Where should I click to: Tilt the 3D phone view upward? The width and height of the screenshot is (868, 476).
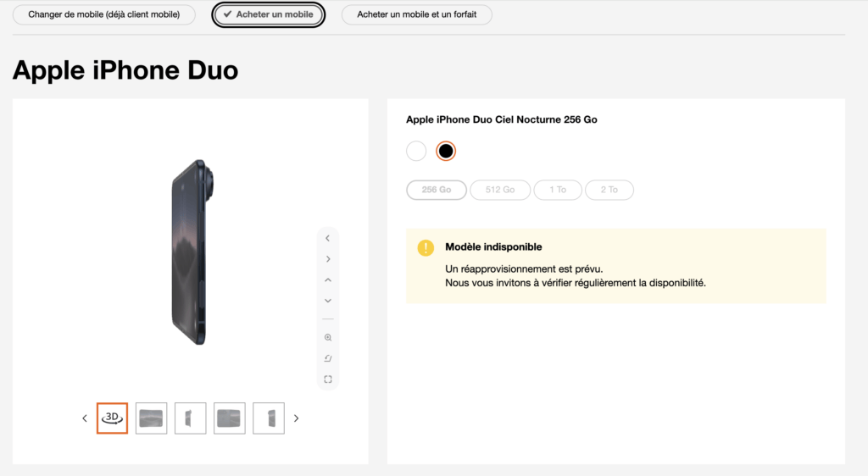[328, 280]
